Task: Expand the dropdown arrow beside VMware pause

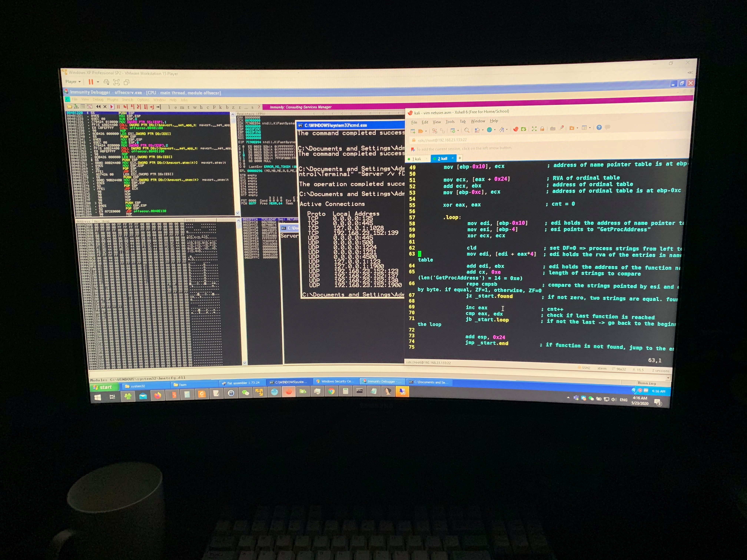Action: click(x=98, y=82)
